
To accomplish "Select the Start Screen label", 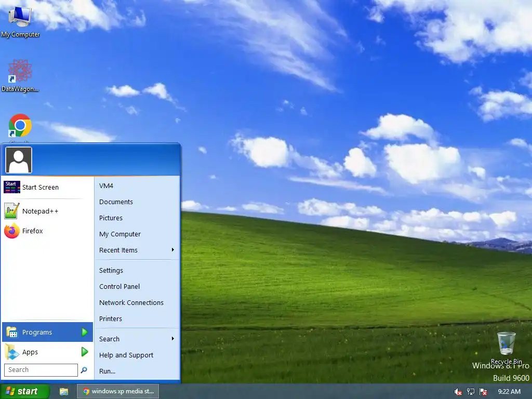I will pos(41,187).
